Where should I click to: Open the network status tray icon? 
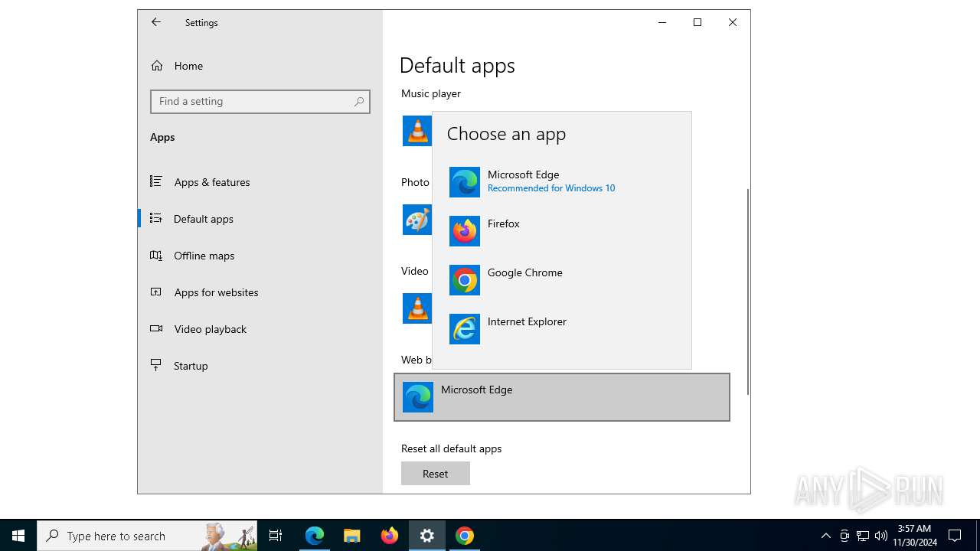pyautogui.click(x=863, y=536)
